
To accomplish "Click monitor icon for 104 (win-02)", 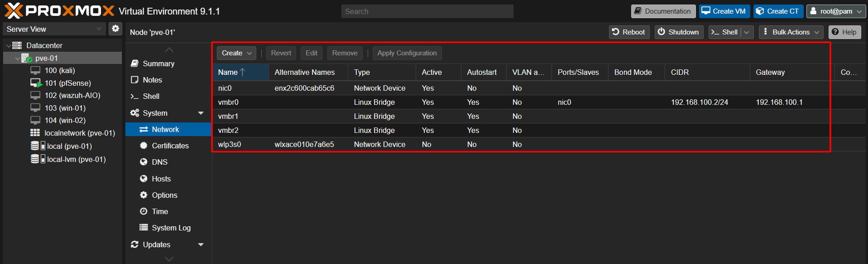I will point(35,120).
